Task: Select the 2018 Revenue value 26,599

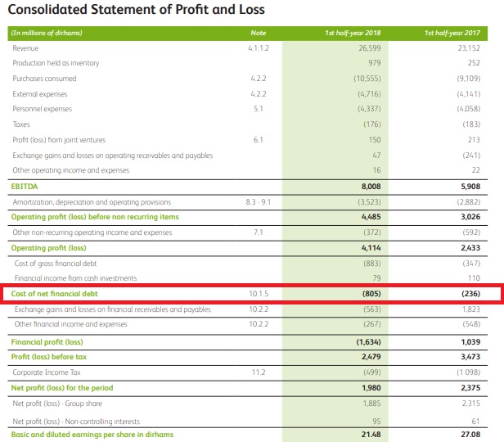Action: [x=370, y=48]
